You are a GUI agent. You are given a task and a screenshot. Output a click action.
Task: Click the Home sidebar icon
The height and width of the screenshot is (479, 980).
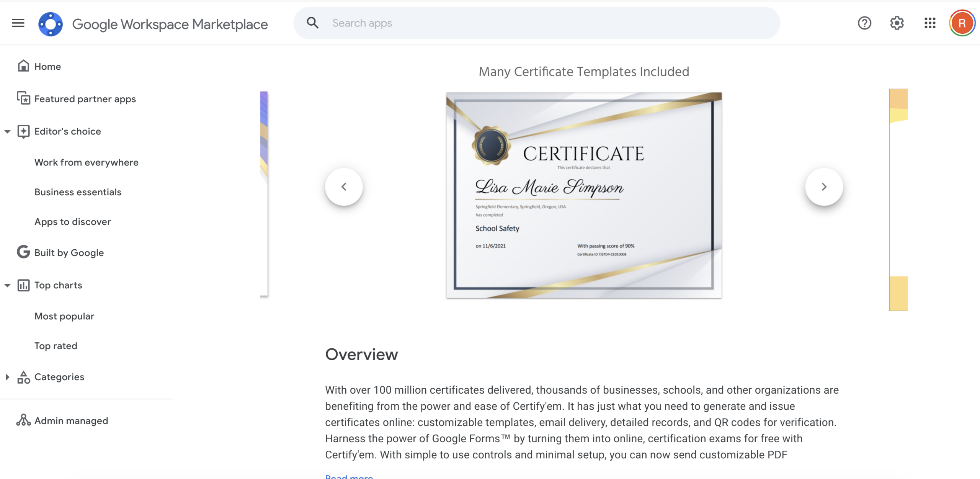(x=23, y=66)
